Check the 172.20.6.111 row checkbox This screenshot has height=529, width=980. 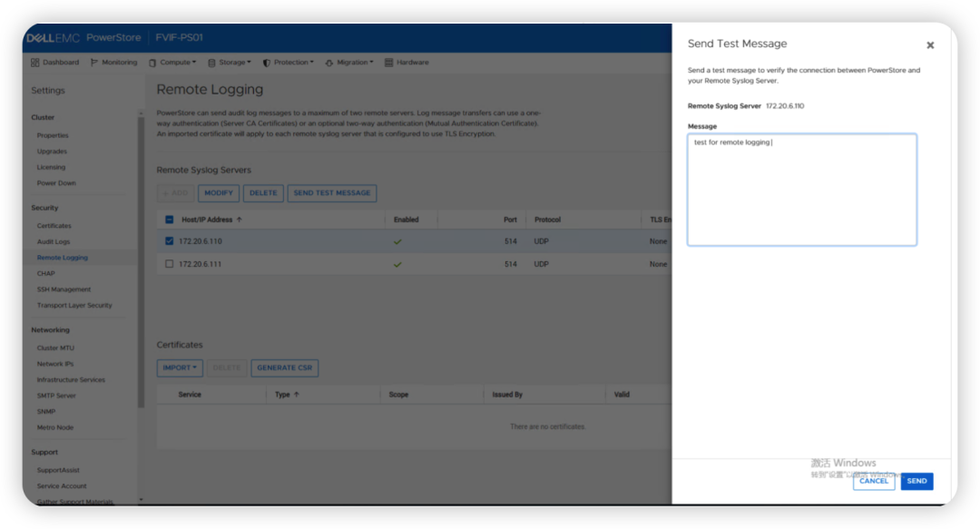170,264
